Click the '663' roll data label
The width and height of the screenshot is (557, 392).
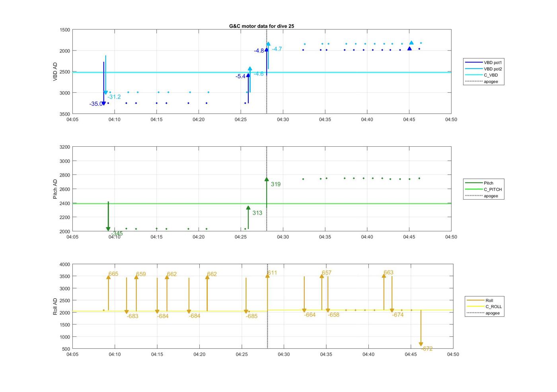click(x=388, y=272)
